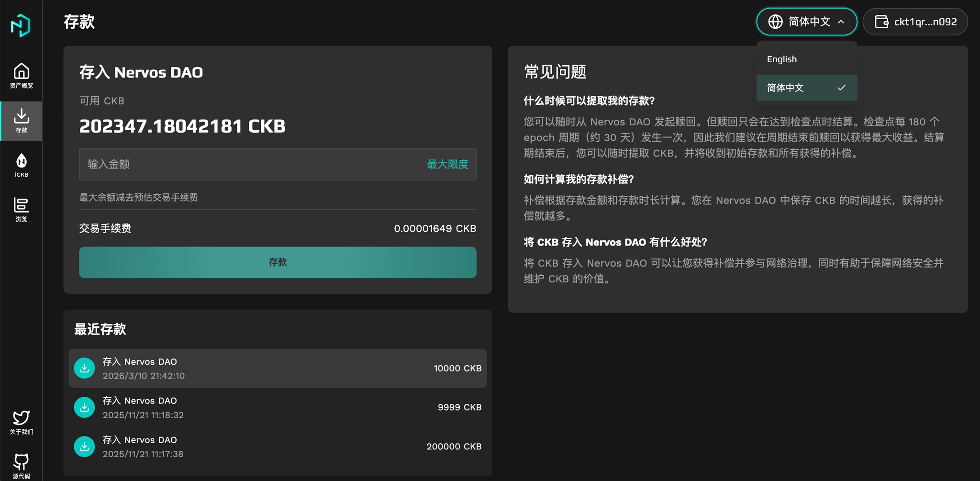The height and width of the screenshot is (481, 980).
Task: Open the 2025/11/21 11:18:32 deposit row
Action: coord(278,407)
